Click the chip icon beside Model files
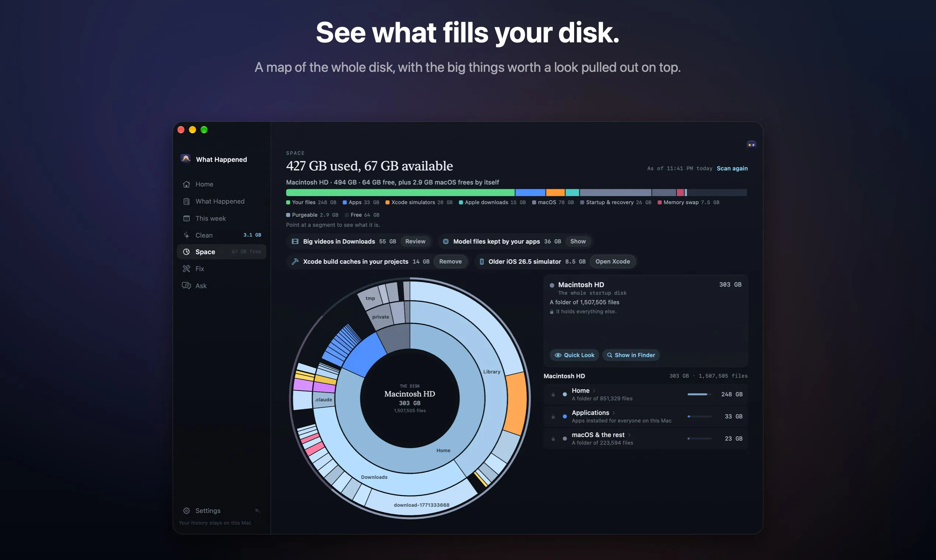936x560 pixels. pyautogui.click(x=446, y=242)
